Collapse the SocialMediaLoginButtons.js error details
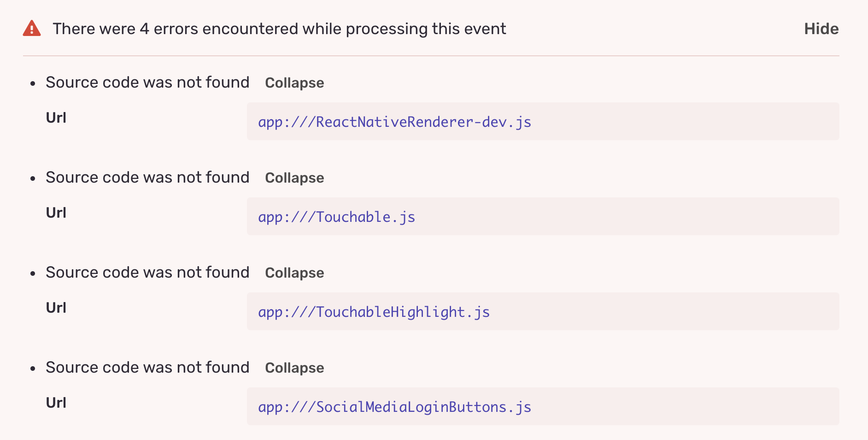 (x=294, y=369)
